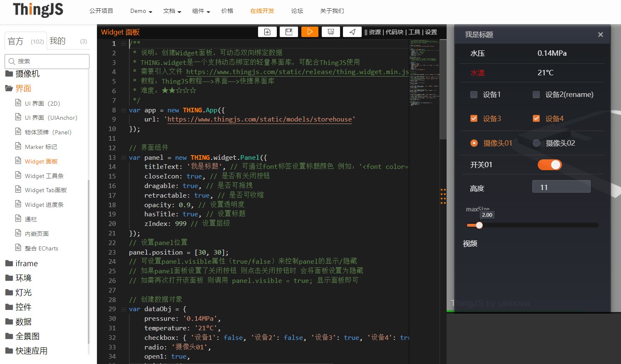Go to 在线开发 in the top navigation

(262, 11)
